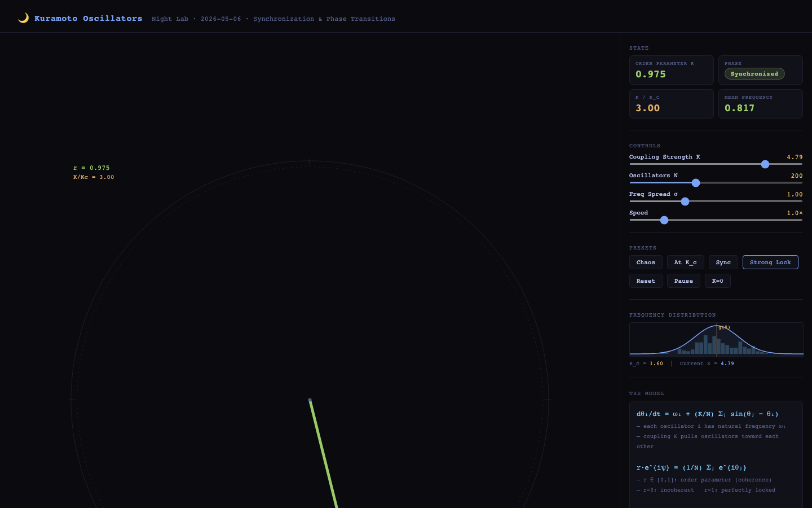Click the STATE section heading
Image resolution: width=812 pixels, height=508 pixels.
pos(639,48)
